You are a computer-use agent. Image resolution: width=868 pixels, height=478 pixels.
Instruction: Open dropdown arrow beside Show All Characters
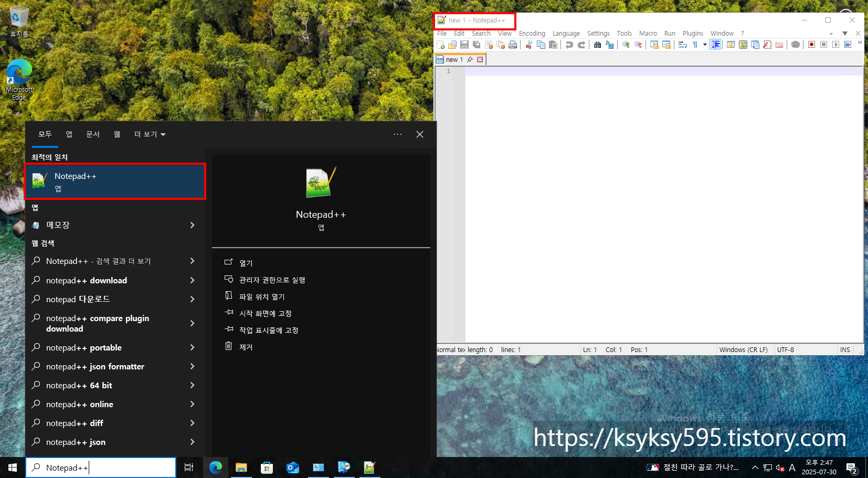705,45
